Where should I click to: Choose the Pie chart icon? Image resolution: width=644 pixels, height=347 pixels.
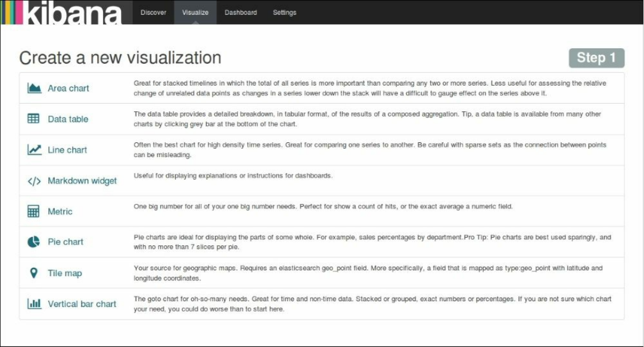[x=34, y=242]
